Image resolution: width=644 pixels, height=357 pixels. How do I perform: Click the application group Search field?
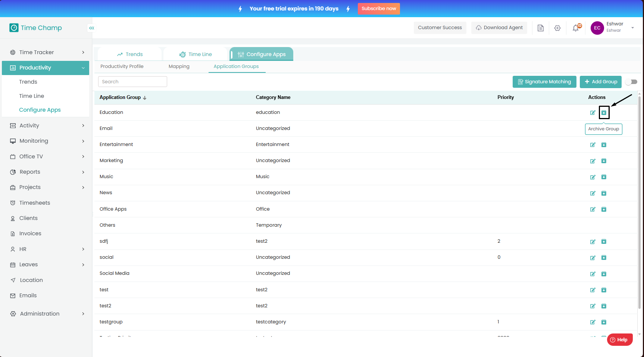click(x=132, y=82)
